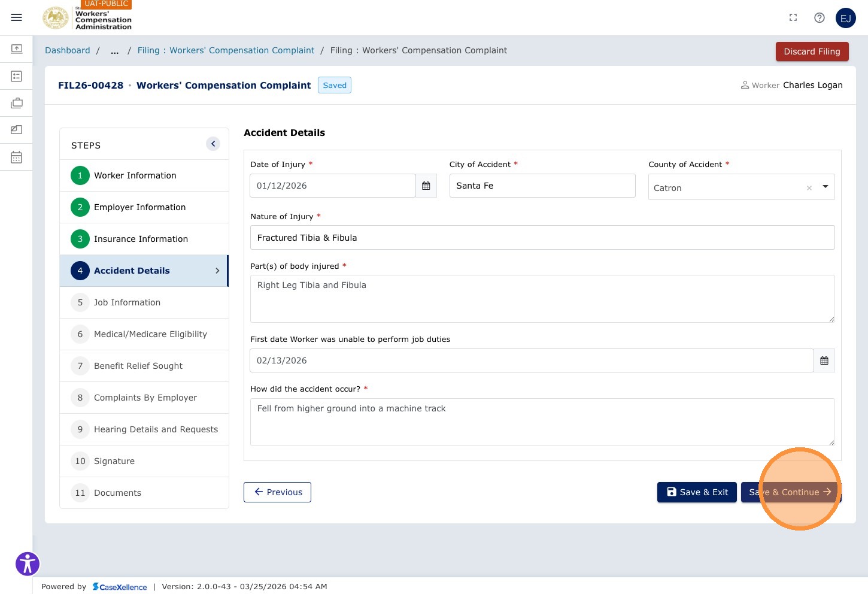This screenshot has height=594, width=868.
Task: Click the Part(s) of body injured textarea
Action: (x=542, y=299)
